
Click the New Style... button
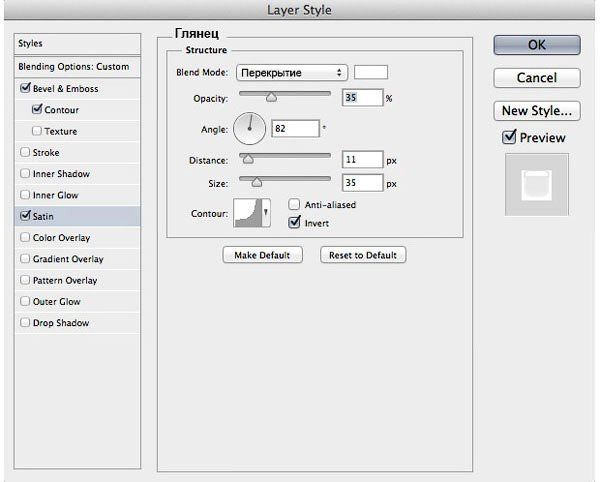pos(537,110)
